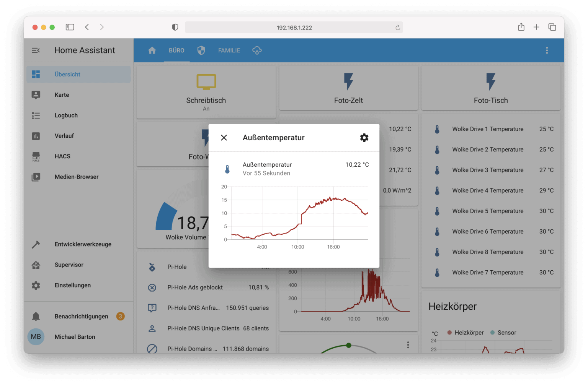Open the overflow menu at top right

pyautogui.click(x=547, y=50)
